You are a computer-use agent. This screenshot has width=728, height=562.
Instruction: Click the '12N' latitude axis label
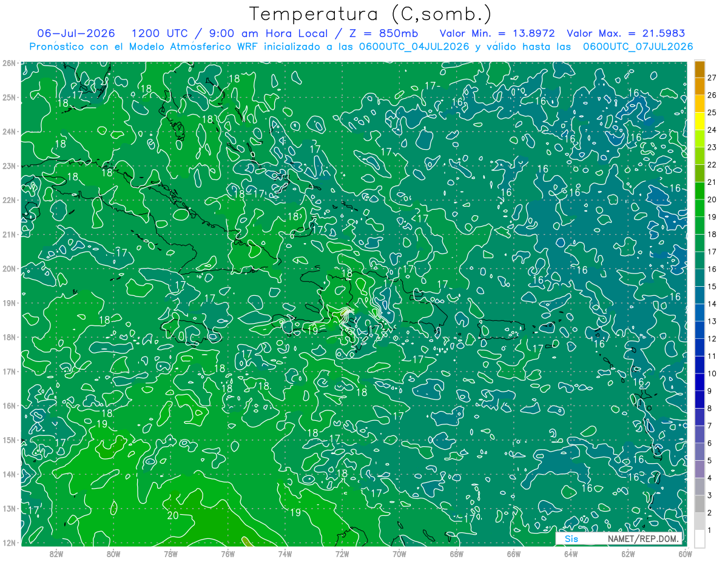(x=8, y=543)
